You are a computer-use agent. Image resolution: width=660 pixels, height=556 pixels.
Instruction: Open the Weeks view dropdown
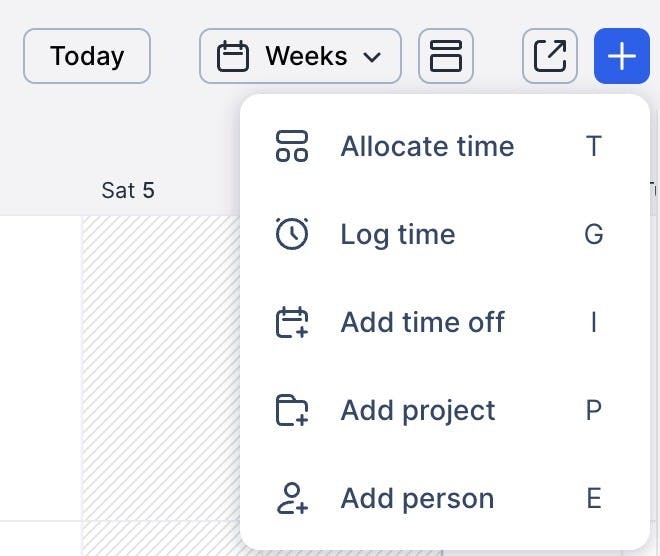point(300,56)
